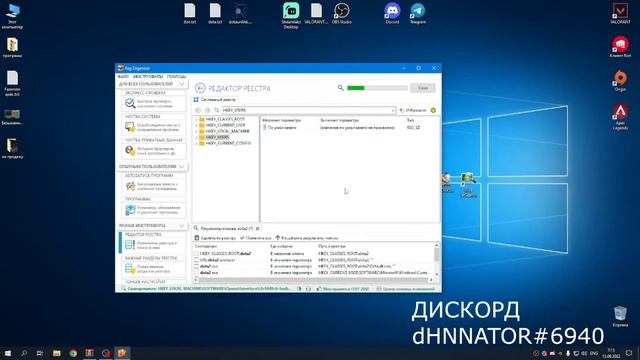
Task: Open the Apex Legends desktop shortcut
Action: (x=620, y=117)
